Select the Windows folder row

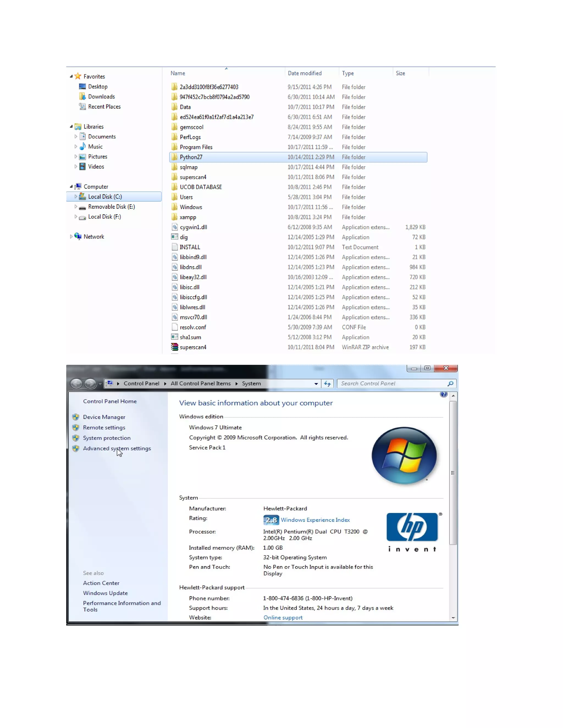[x=298, y=207]
